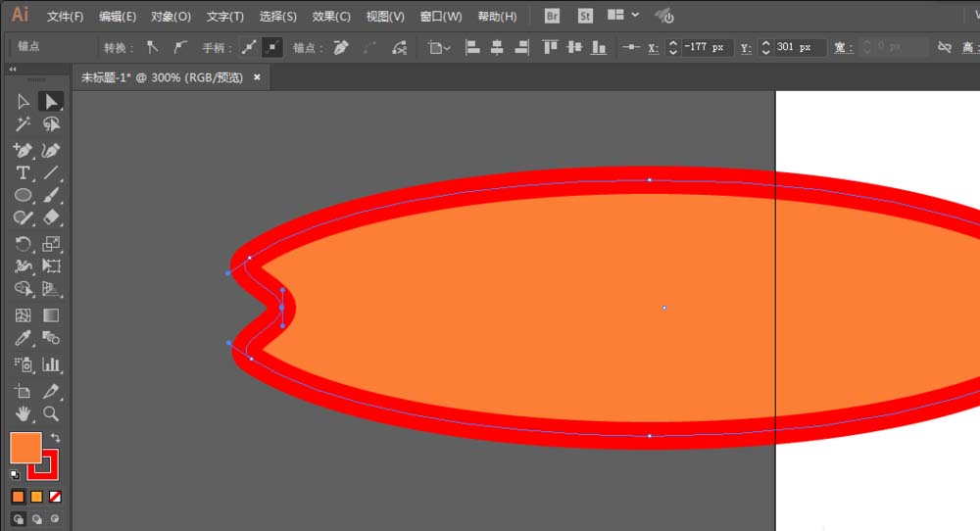
Task: Select the Column Graph tool
Action: 51,364
